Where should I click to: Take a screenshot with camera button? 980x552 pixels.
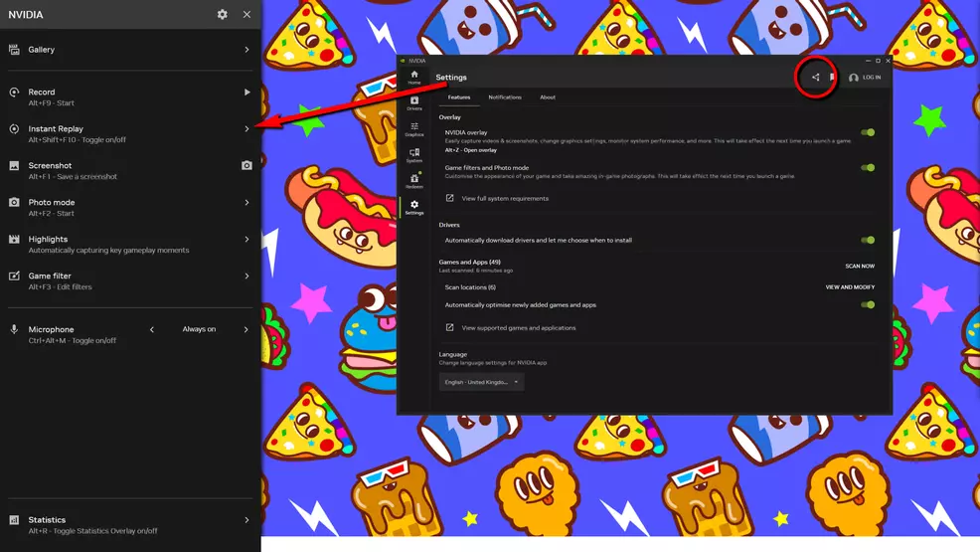click(x=246, y=166)
